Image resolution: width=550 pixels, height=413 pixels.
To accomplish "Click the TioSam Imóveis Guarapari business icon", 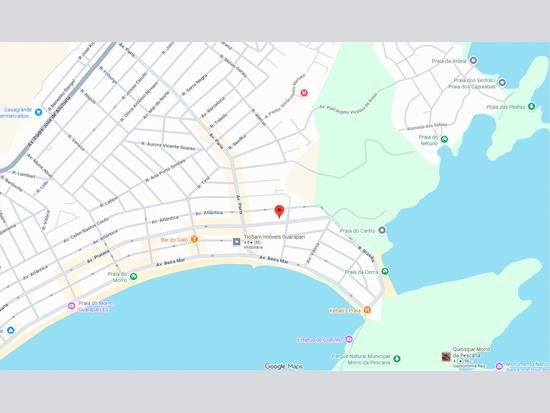I will click(237, 241).
